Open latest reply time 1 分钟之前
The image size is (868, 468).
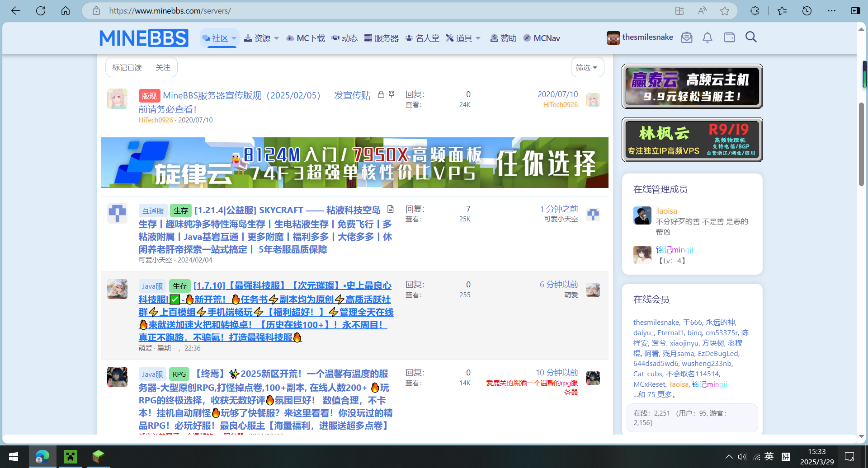(559, 209)
